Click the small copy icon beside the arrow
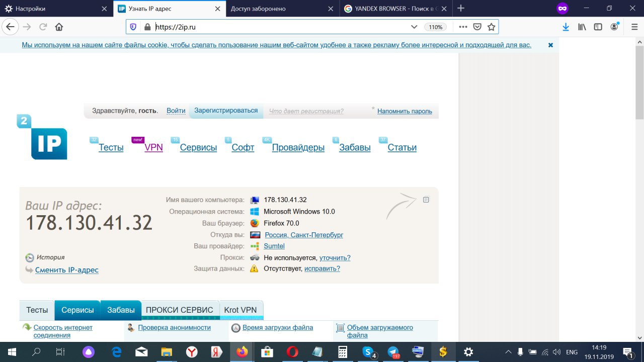 click(x=426, y=200)
